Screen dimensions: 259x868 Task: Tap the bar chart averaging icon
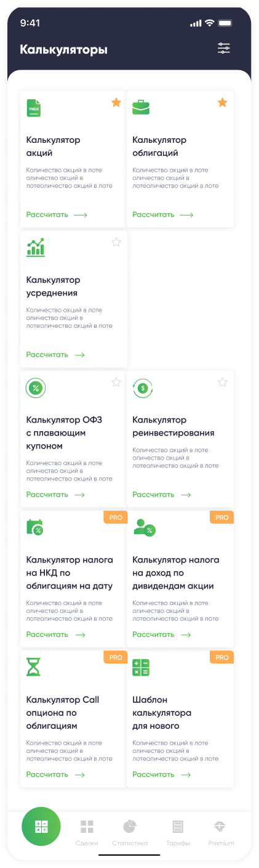point(36,247)
